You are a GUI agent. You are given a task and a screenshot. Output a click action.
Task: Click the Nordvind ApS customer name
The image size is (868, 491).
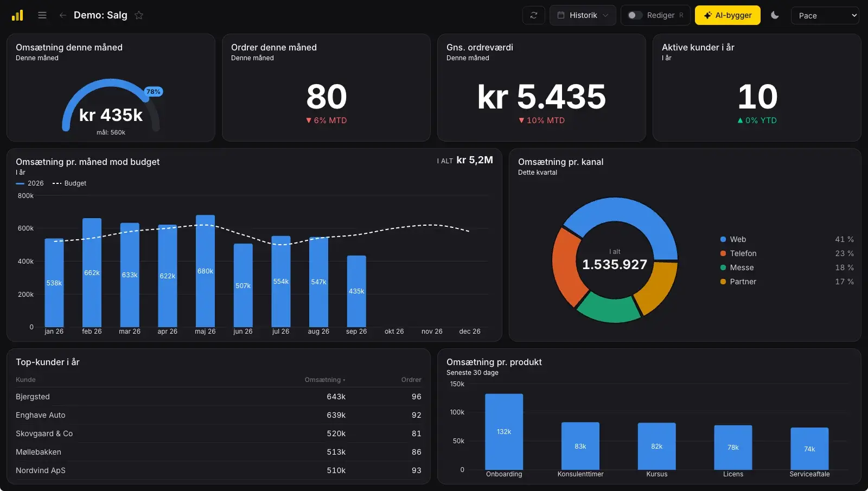point(41,470)
